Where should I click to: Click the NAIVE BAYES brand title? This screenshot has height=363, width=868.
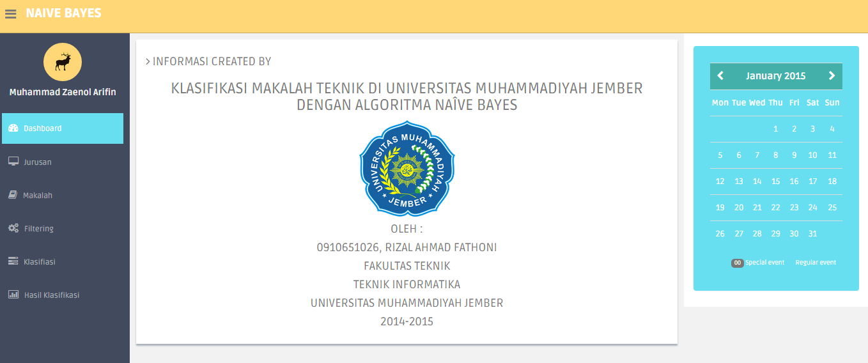(x=63, y=13)
